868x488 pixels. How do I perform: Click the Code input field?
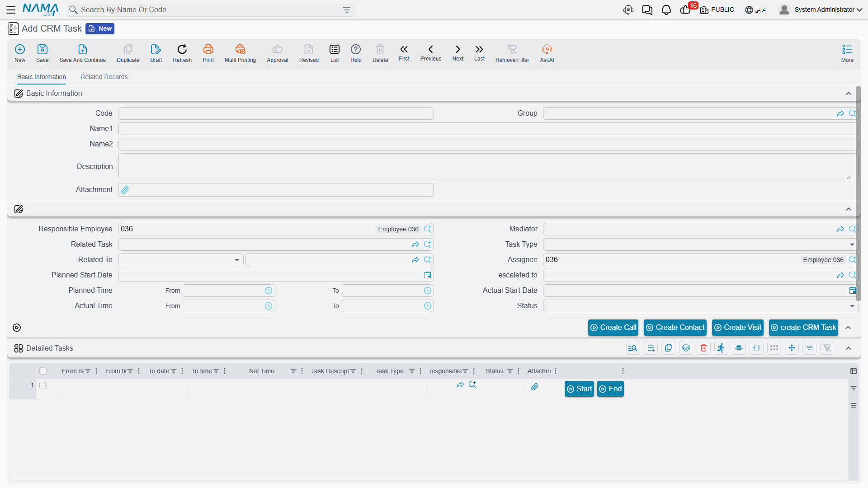(276, 113)
